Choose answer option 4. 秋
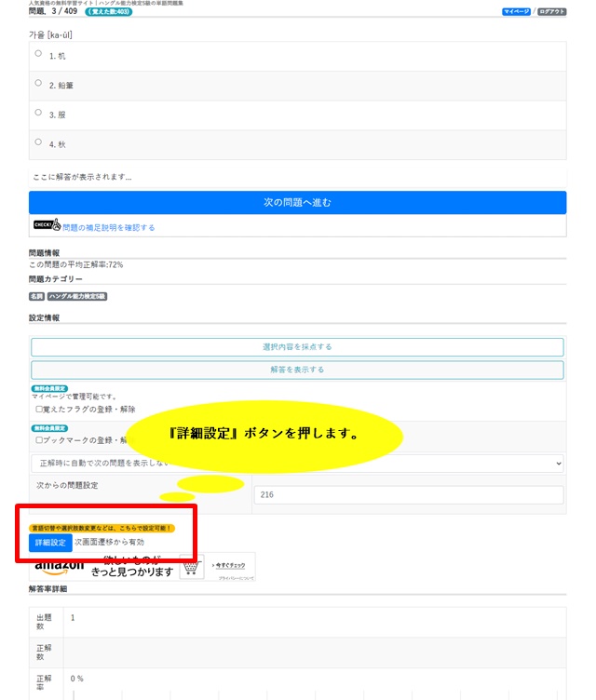 click(38, 142)
